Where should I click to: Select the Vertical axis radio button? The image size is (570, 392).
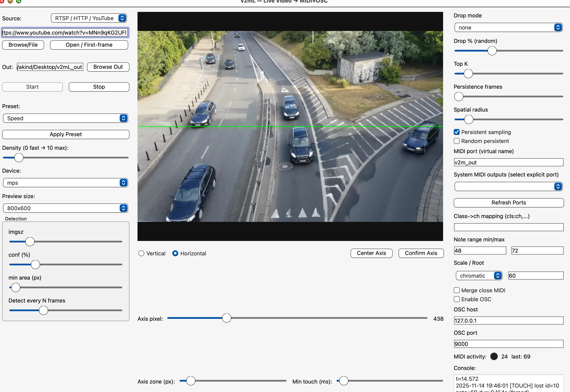tap(141, 253)
